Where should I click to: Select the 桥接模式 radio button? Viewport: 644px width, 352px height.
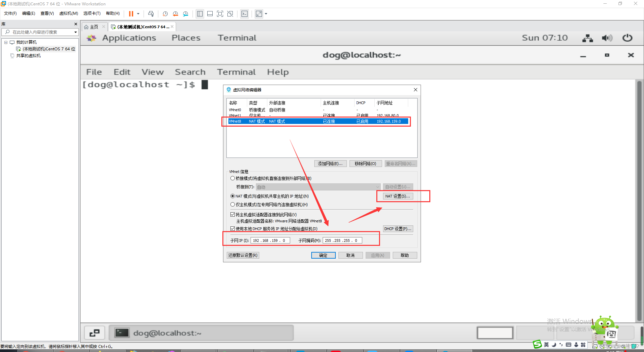click(x=232, y=178)
